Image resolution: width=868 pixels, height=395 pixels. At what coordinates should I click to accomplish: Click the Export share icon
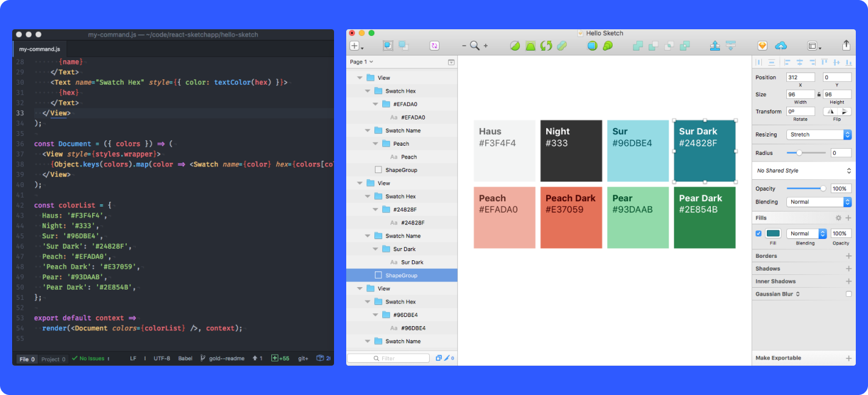pos(846,46)
